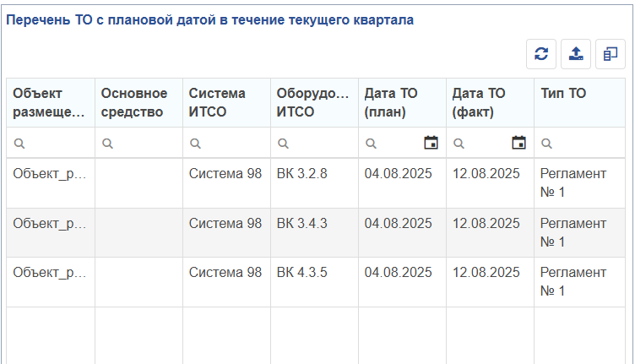This screenshot has width=635, height=364.
Task: Click the export upload icon
Action: 576,54
